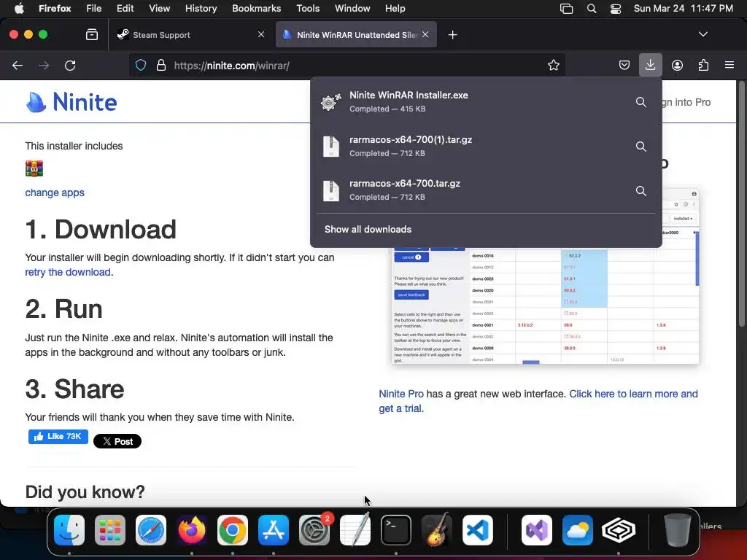Launch GarageBand from the Dock
The image size is (747, 560).
click(437, 530)
